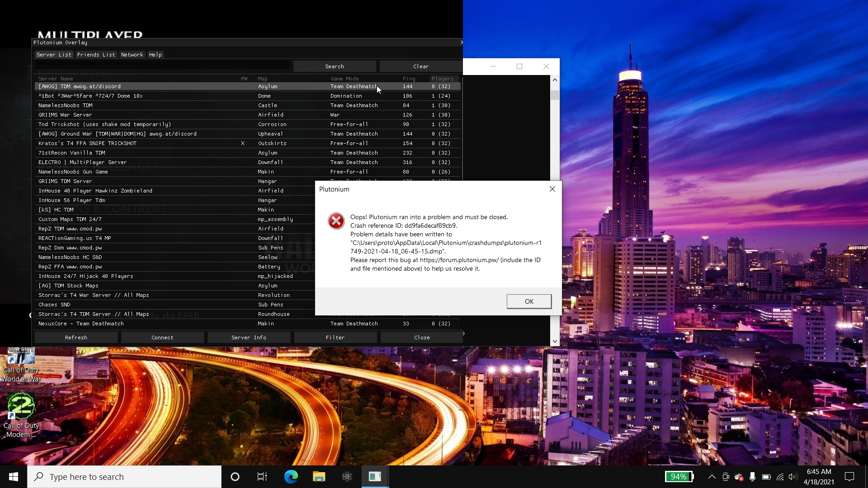Open the active console app on taskbar
This screenshot has height=488, width=868.
(375, 477)
